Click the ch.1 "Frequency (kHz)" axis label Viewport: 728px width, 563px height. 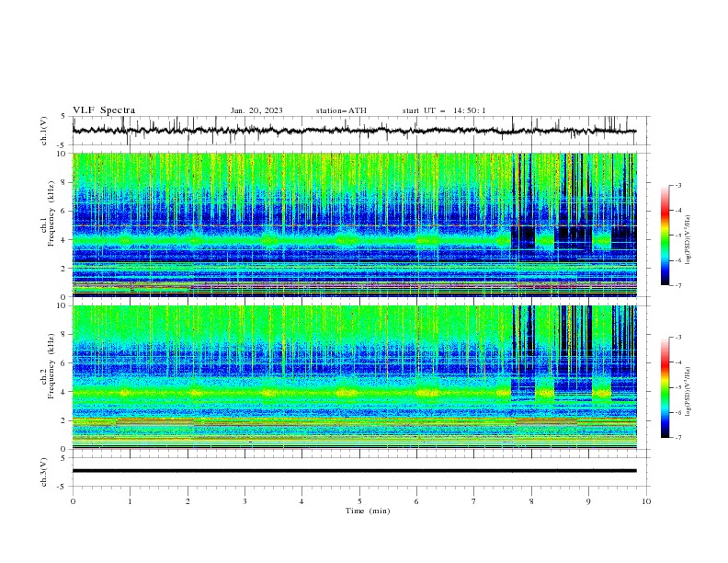pyautogui.click(x=51, y=214)
